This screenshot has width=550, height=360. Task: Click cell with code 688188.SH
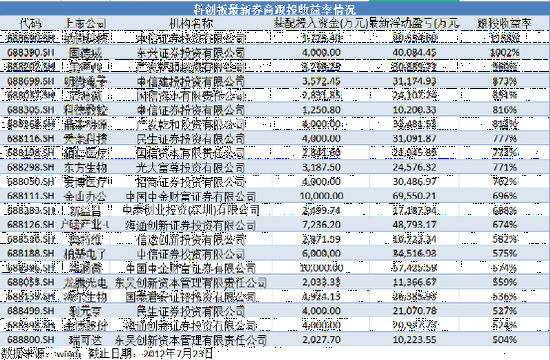[x=31, y=253]
